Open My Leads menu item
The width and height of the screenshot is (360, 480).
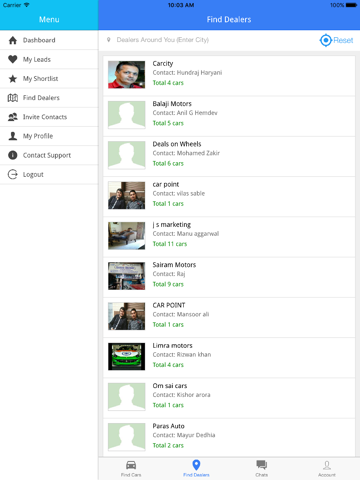(x=49, y=59)
